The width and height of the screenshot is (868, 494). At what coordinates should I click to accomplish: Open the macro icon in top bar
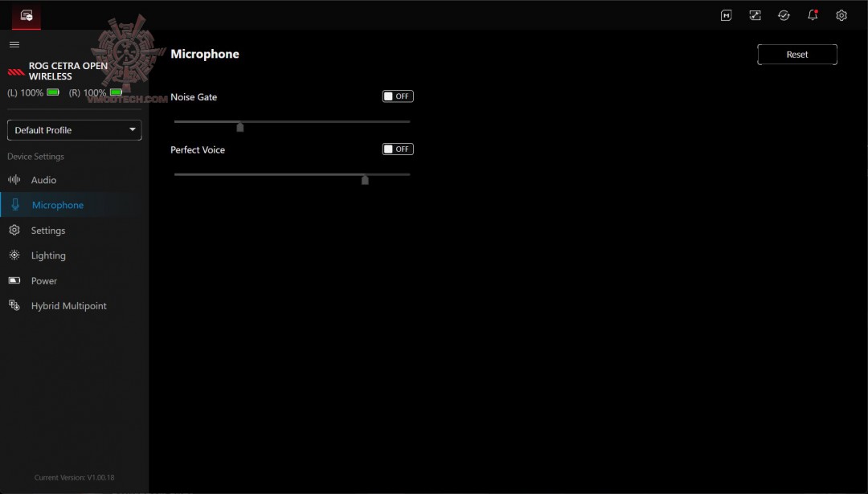click(727, 15)
